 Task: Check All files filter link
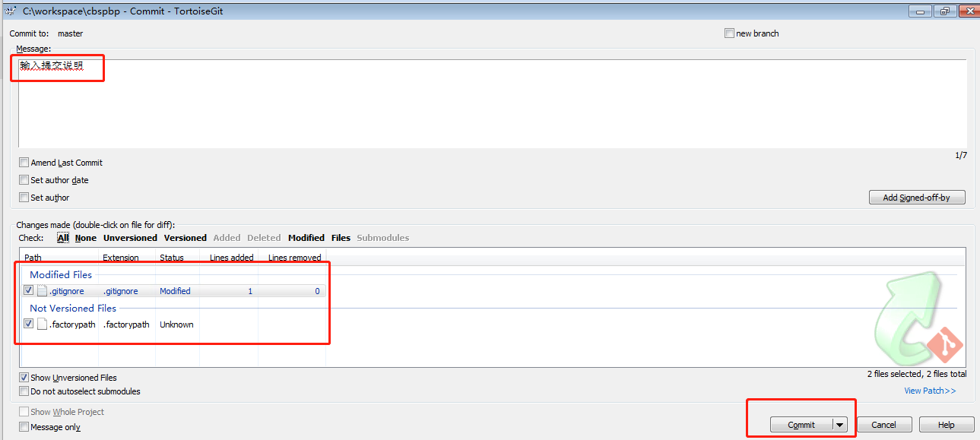point(63,238)
